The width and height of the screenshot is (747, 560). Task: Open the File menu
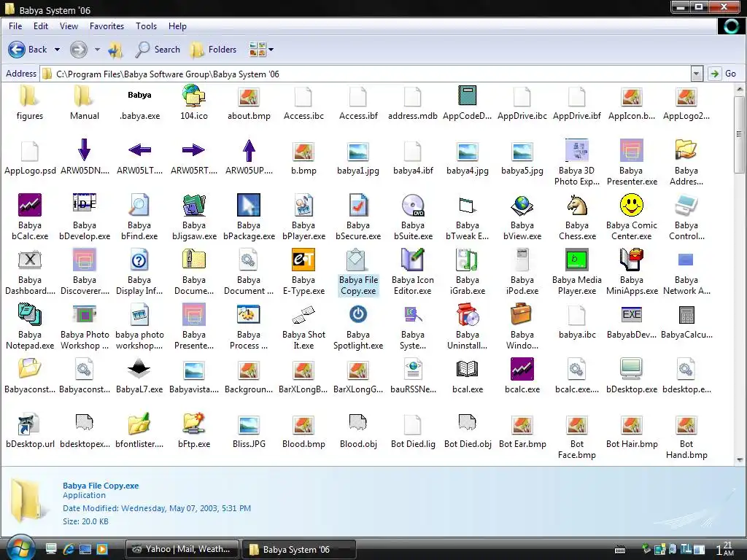click(x=15, y=26)
